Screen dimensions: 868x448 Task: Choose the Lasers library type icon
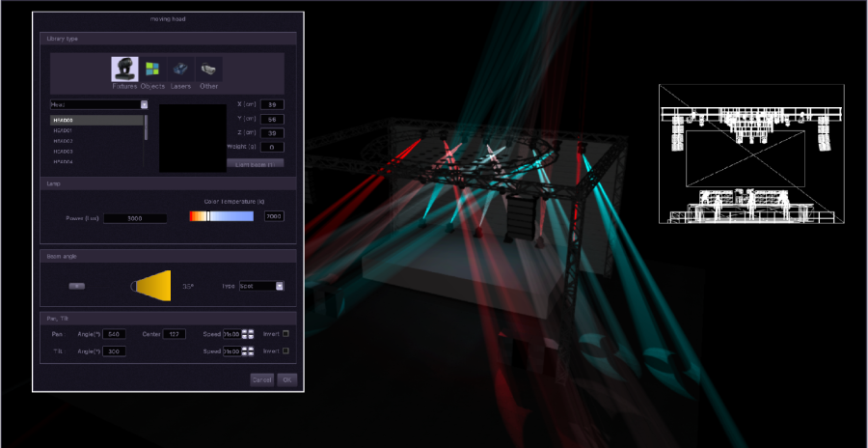(x=180, y=70)
